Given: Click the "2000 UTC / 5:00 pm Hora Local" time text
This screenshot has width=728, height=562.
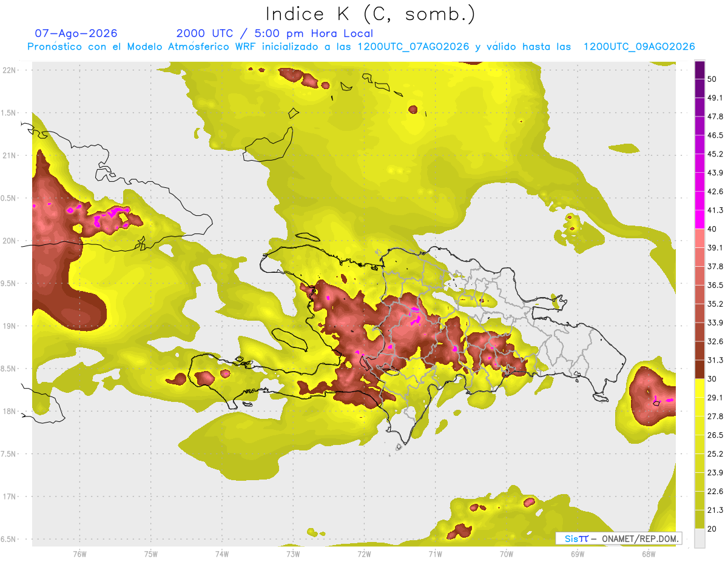Looking at the screenshot, I should point(275,33).
